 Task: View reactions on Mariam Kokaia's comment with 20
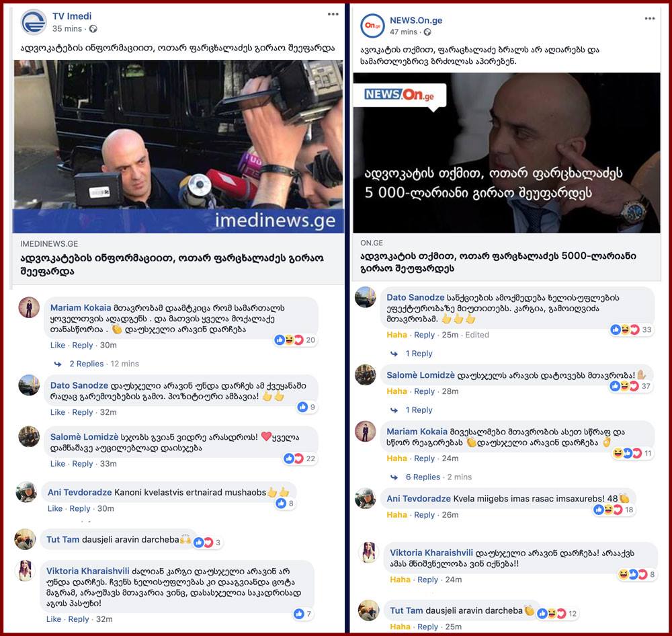(x=295, y=340)
